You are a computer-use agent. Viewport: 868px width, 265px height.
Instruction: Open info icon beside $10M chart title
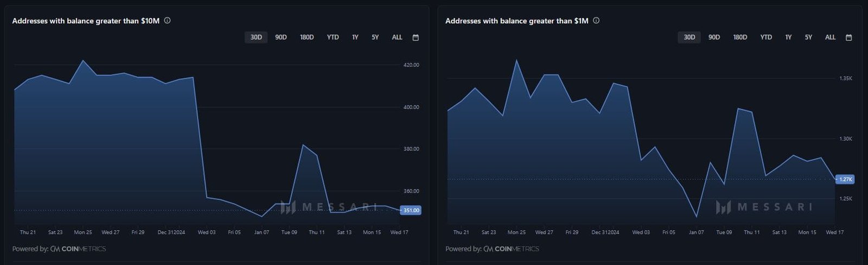[167, 21]
